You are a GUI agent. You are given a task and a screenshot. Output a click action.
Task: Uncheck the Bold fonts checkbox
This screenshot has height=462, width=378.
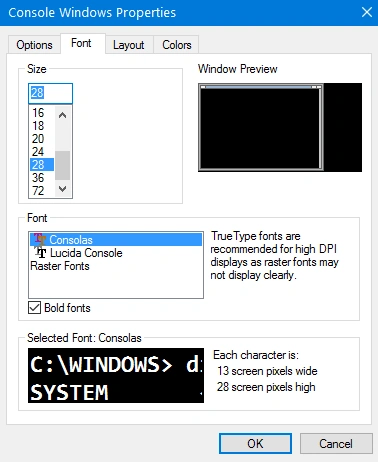[34, 308]
